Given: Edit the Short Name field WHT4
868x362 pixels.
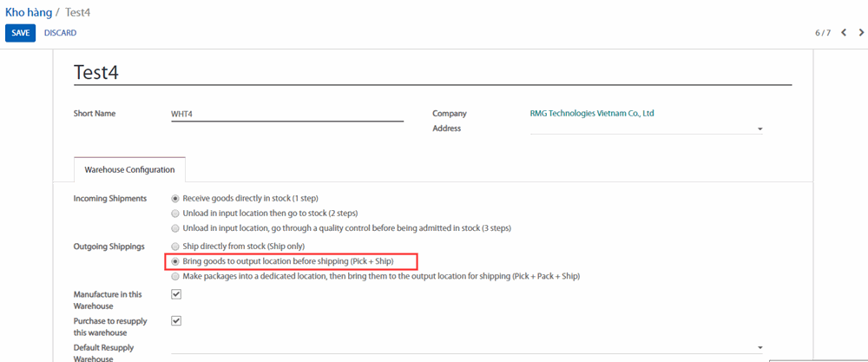Looking at the screenshot, I should pyautogui.click(x=286, y=114).
